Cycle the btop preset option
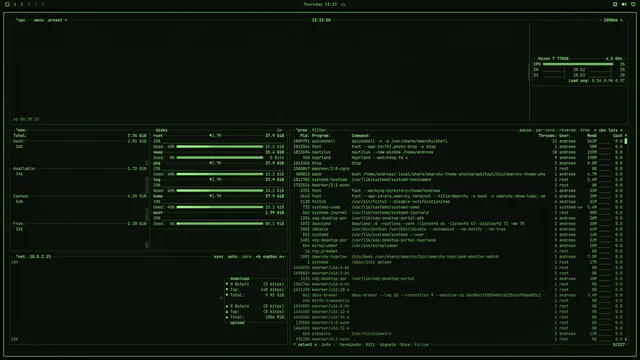Viewport: 640px width, 360px height. pos(55,20)
